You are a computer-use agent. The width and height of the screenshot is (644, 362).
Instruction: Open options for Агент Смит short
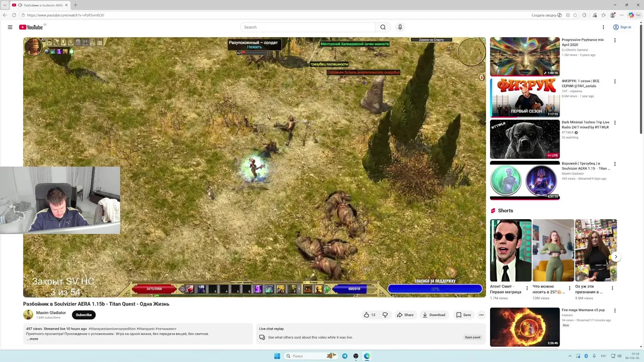click(x=527, y=288)
